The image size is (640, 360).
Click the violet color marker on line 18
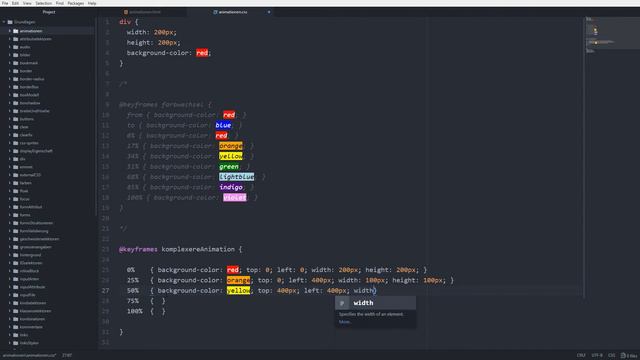pos(235,197)
